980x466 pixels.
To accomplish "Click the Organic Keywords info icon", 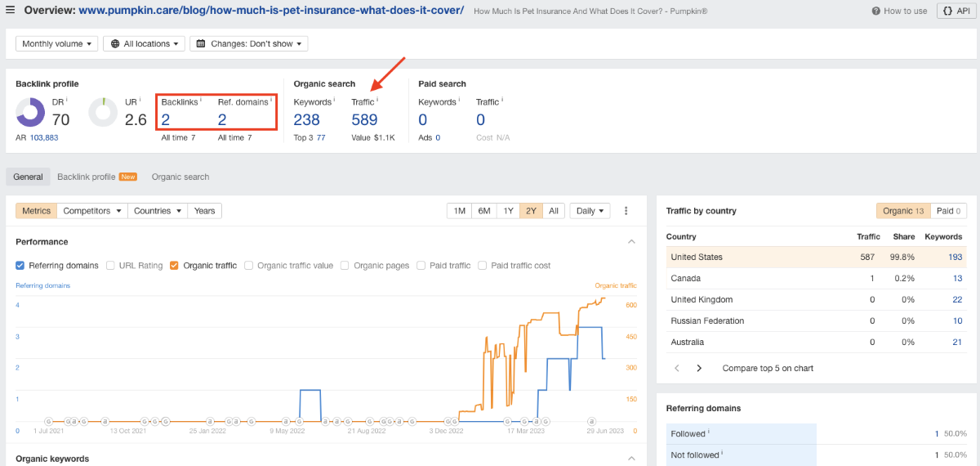I will point(334,101).
